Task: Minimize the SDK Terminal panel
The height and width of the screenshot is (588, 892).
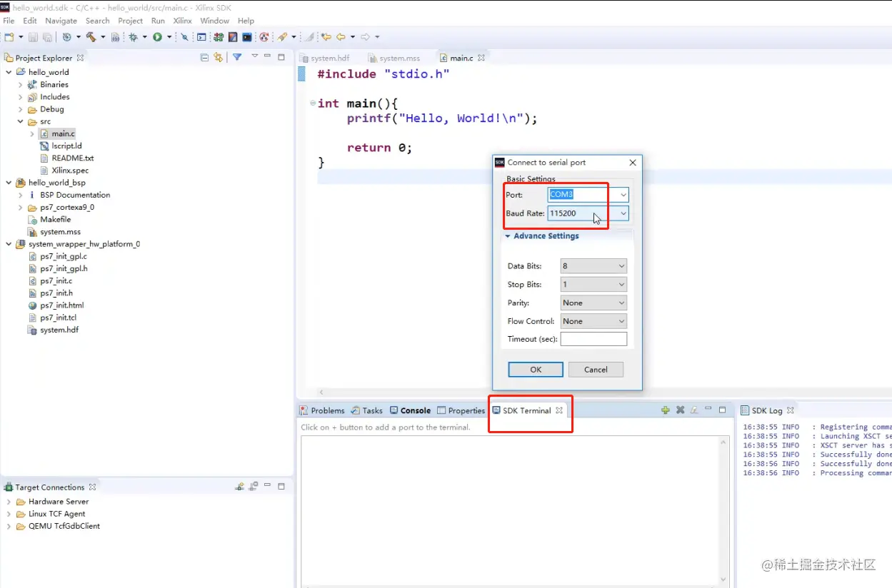Action: click(x=708, y=410)
